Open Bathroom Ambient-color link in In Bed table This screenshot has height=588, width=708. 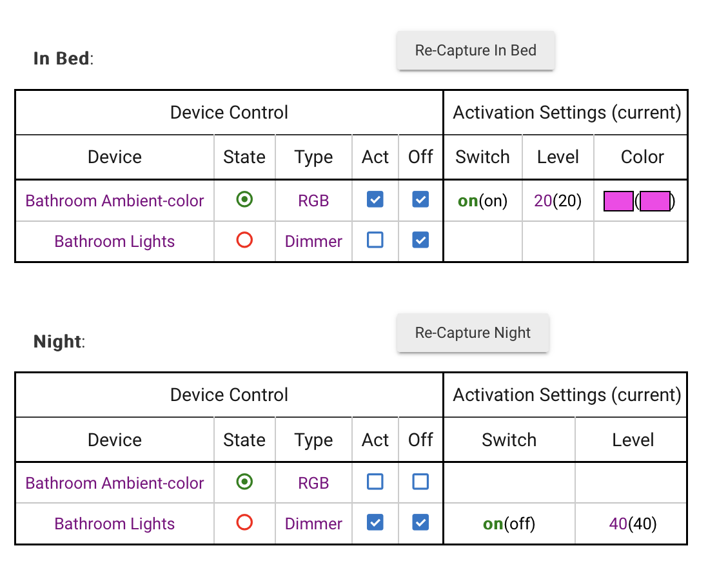pos(115,201)
